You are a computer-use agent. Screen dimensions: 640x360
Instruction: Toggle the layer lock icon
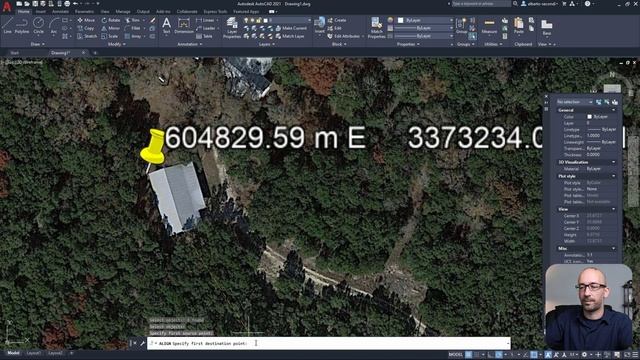[259, 20]
